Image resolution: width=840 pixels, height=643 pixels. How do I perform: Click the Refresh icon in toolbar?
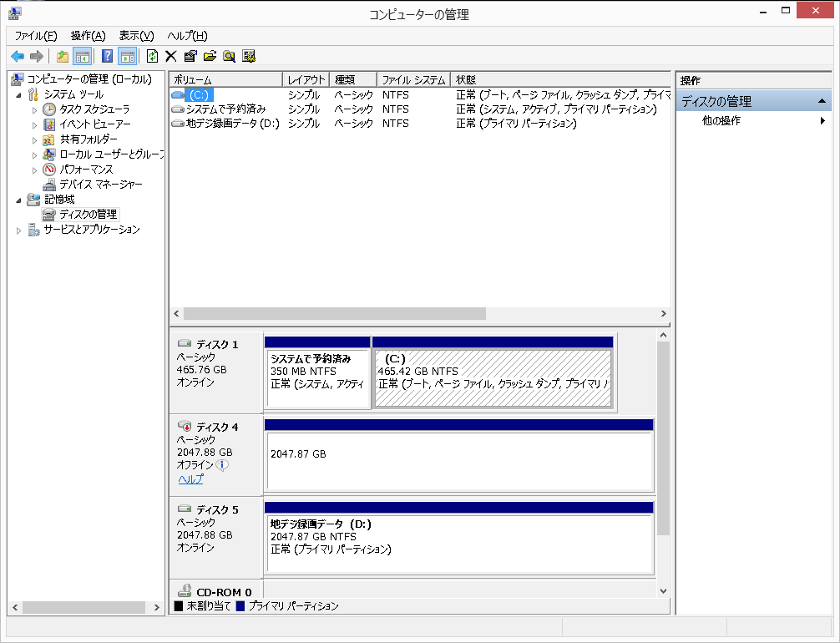pos(152,56)
